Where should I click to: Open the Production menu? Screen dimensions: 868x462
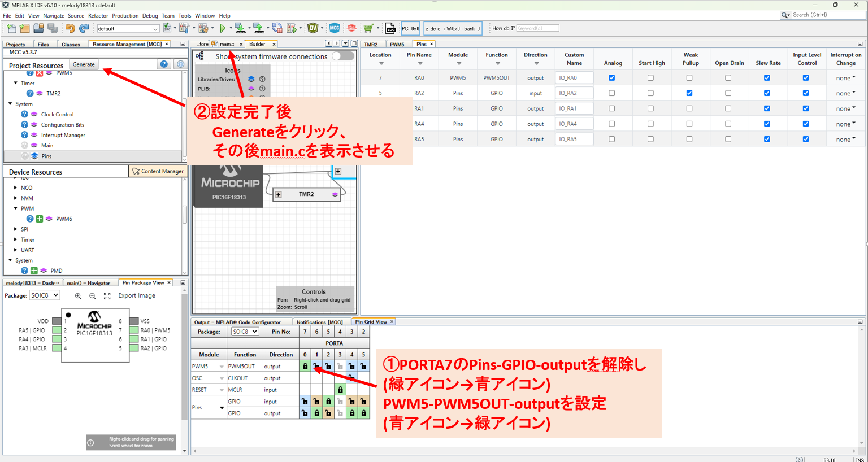tap(125, 16)
